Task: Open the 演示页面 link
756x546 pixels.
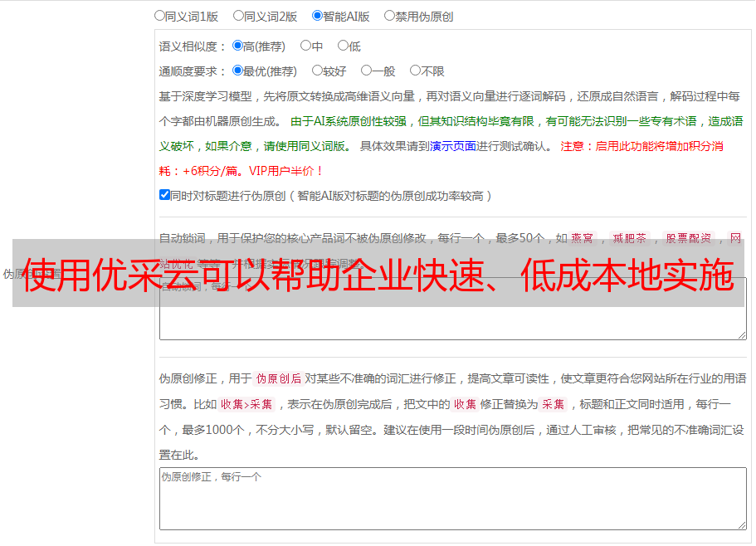Action: click(452, 146)
